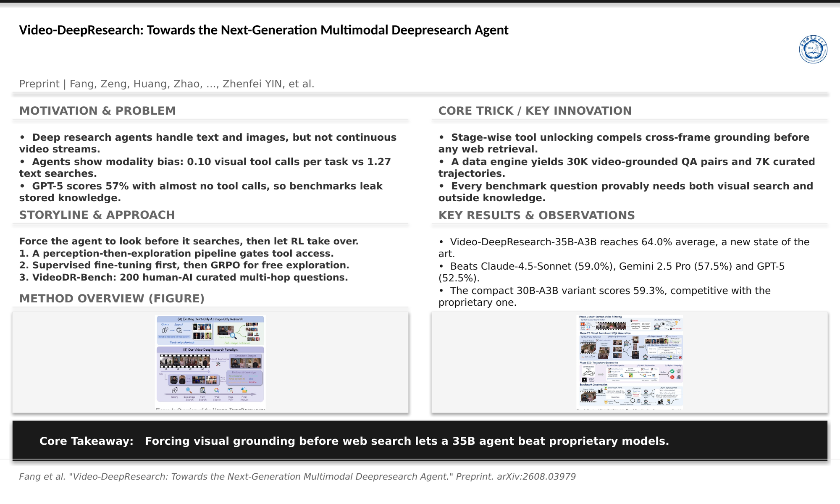
Task: Open the Video-Deep Research paradigm overview figure
Action: tap(210, 362)
